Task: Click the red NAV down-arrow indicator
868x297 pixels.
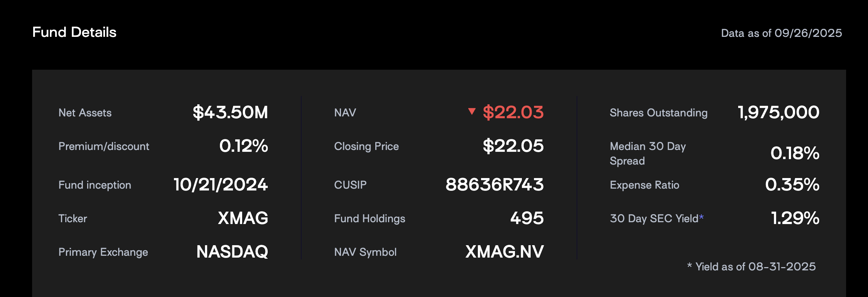Action: tap(472, 111)
